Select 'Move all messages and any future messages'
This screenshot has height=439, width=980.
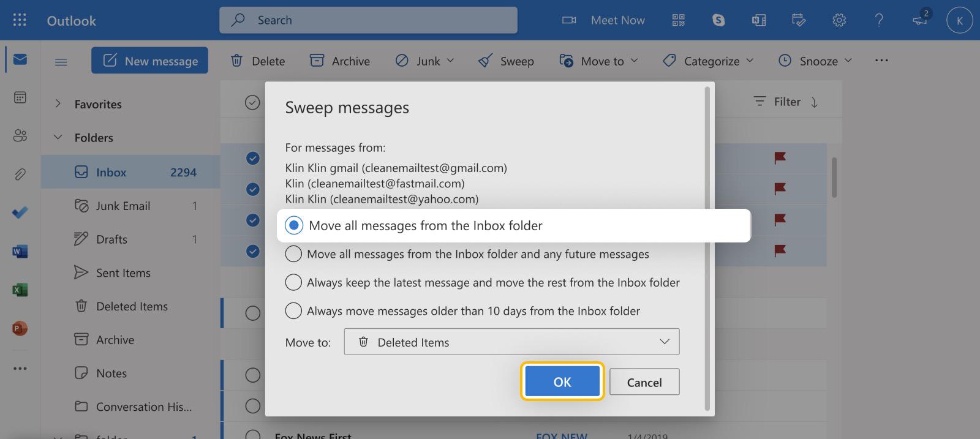tap(293, 253)
